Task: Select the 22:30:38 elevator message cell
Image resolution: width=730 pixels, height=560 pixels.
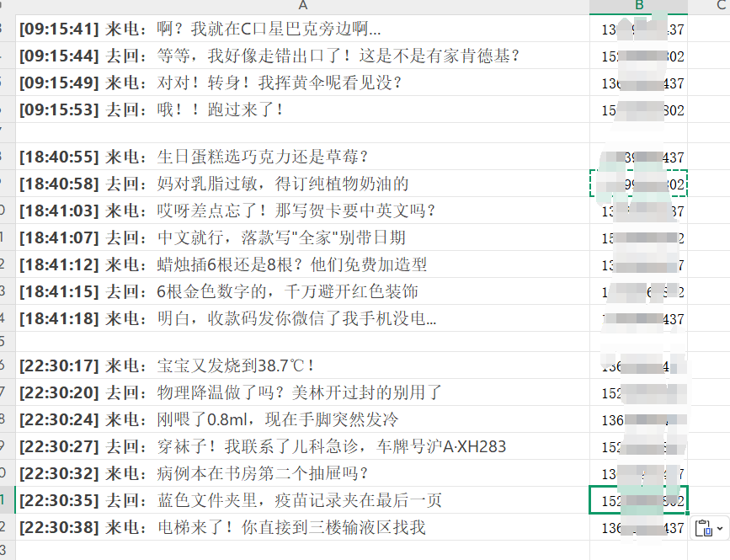Action: pyautogui.click(x=302, y=527)
